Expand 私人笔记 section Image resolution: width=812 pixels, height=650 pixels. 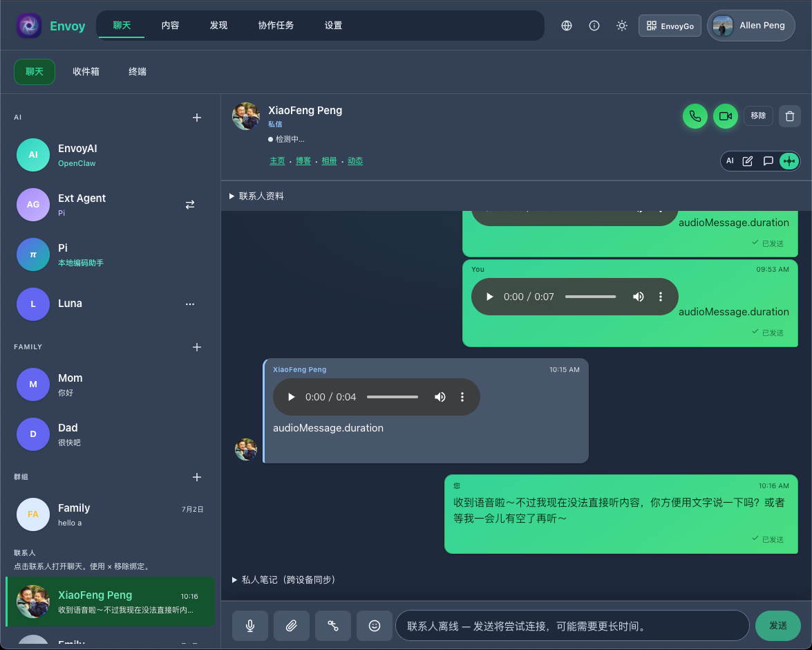pos(284,579)
